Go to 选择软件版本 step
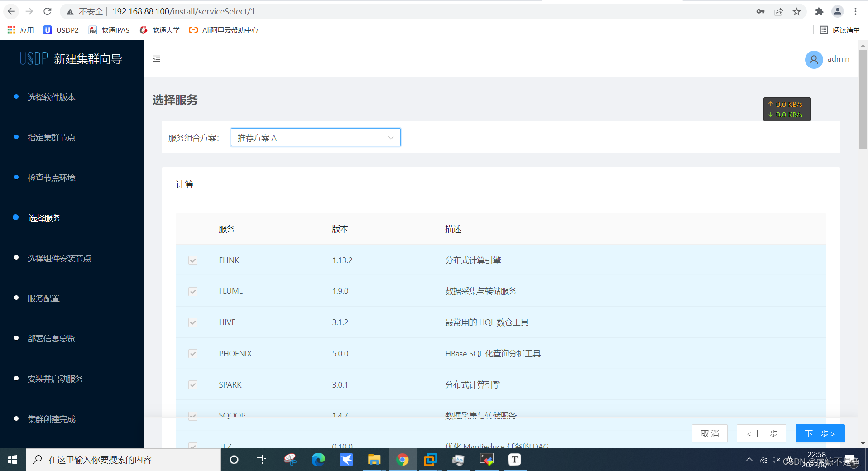This screenshot has width=868, height=471. point(51,97)
